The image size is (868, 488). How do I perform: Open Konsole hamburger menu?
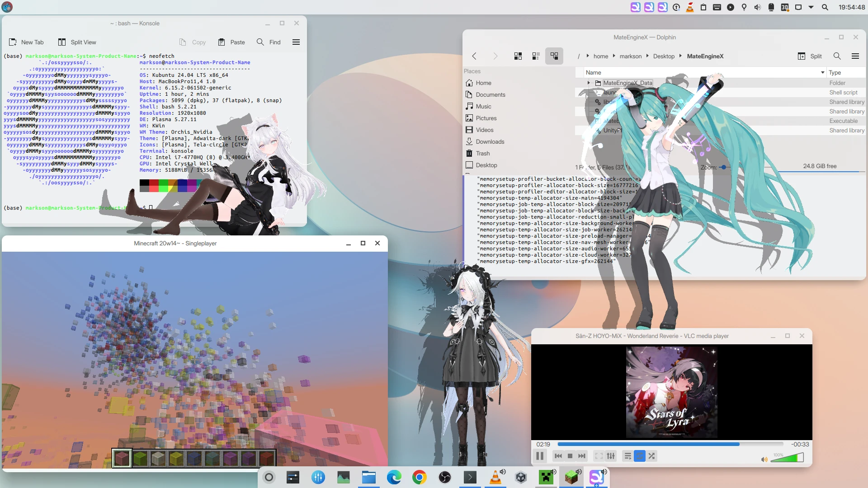click(296, 42)
